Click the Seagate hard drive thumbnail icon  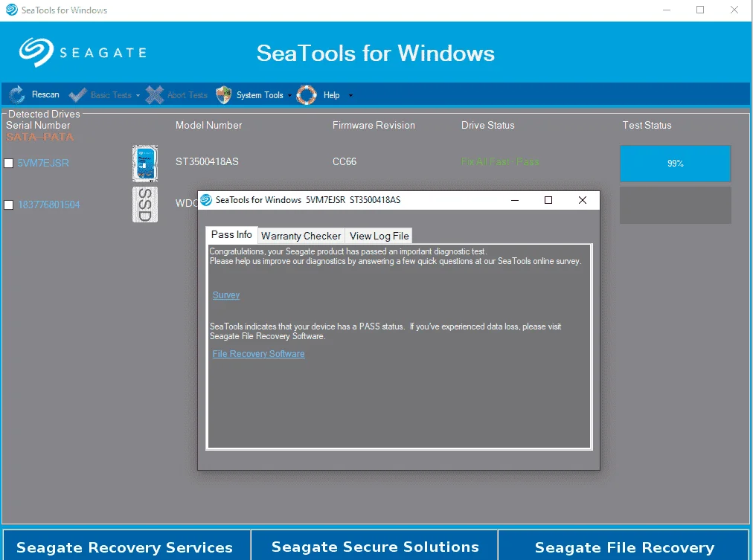[x=145, y=163]
